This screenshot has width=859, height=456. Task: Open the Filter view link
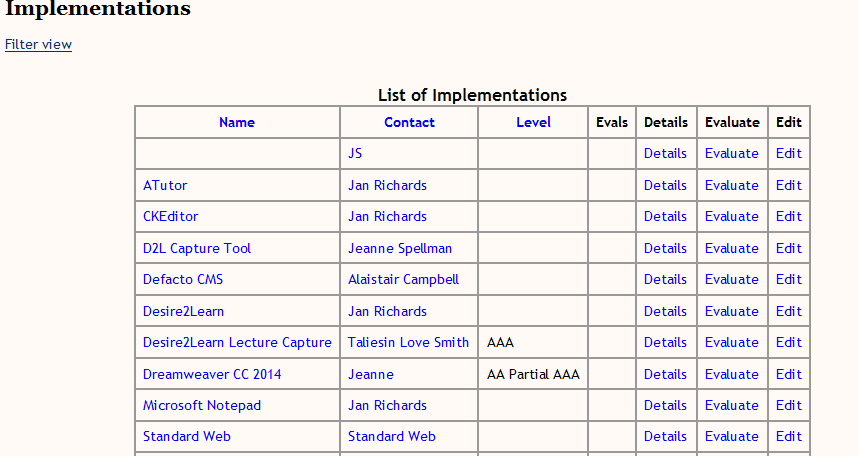tap(38, 44)
